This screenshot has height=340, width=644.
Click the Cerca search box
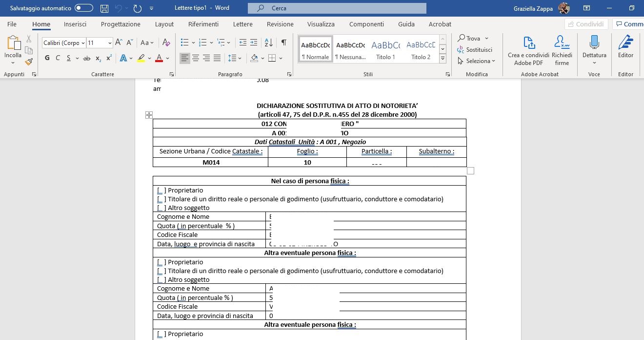[337, 8]
